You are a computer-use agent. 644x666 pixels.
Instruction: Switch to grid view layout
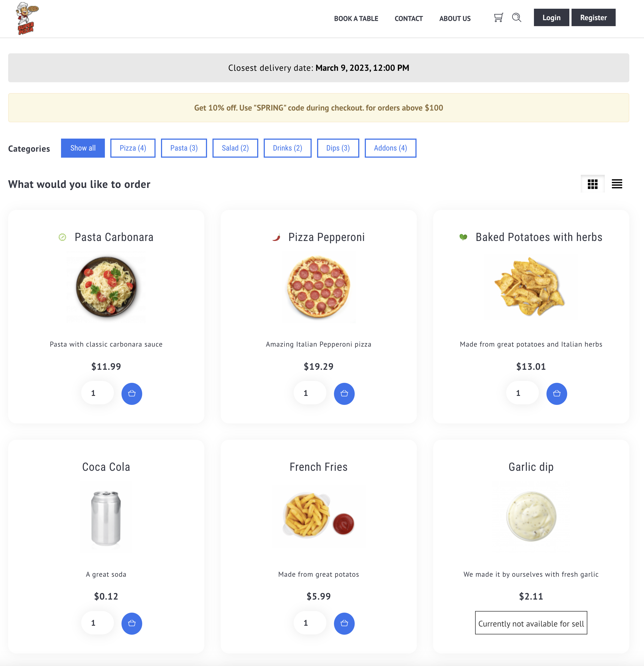(x=592, y=184)
